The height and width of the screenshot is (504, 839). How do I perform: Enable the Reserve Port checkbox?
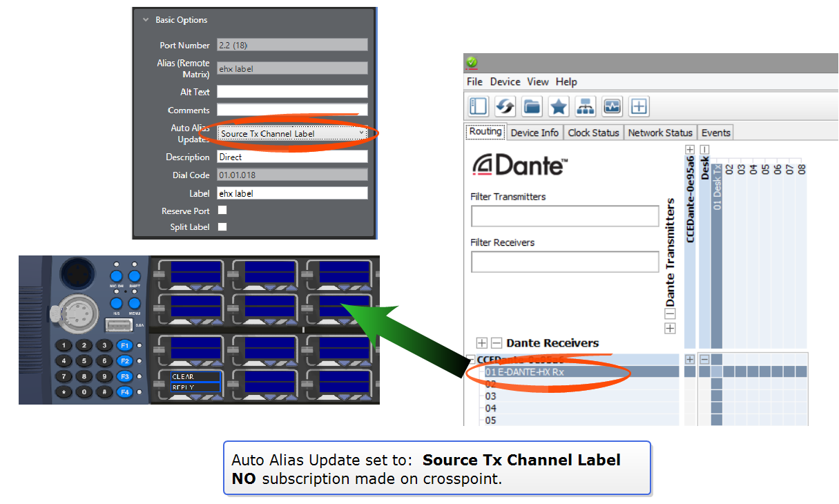(222, 211)
